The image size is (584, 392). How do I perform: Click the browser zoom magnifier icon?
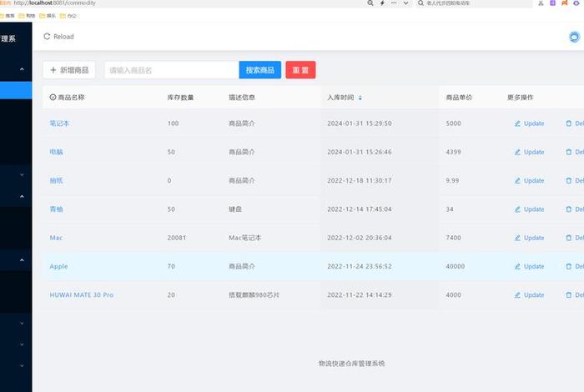pos(370,3)
